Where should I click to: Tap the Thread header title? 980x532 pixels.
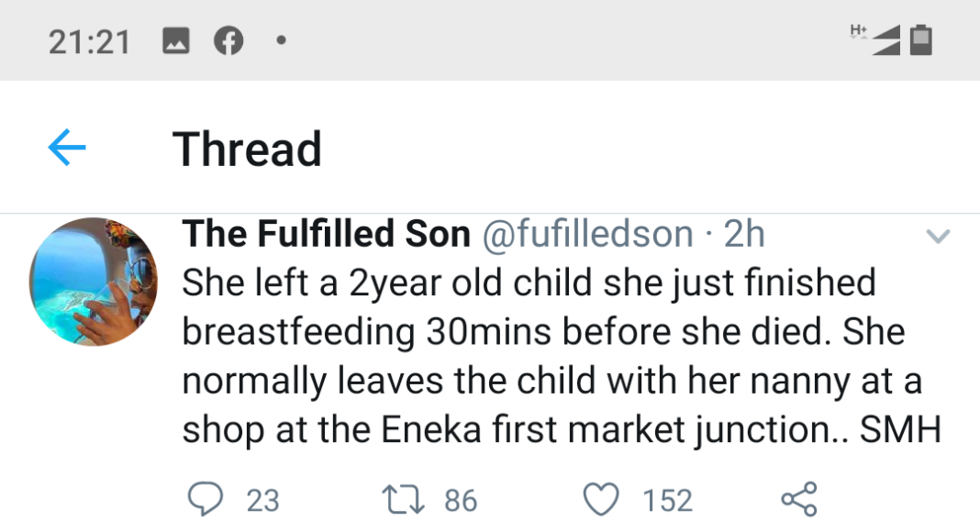[247, 149]
